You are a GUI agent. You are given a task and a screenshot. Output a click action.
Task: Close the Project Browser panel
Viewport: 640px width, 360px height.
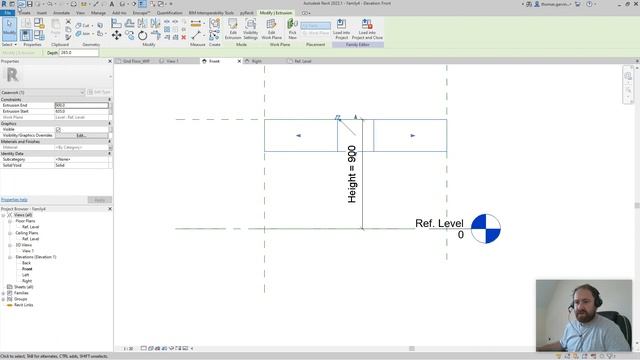(x=110, y=209)
